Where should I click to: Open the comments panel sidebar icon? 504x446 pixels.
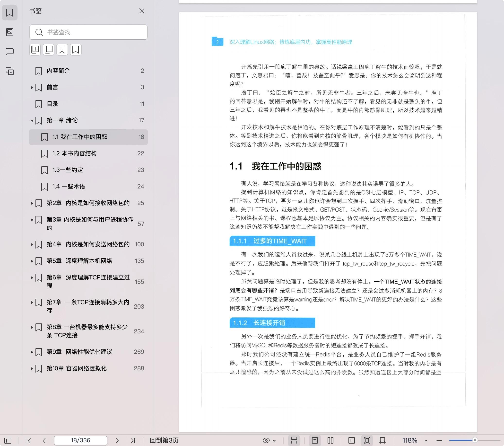[10, 51]
